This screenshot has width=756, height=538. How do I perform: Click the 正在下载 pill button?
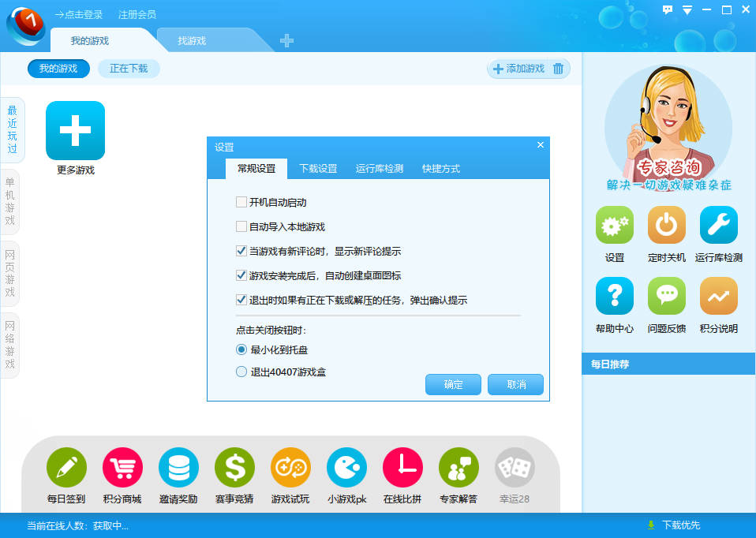click(129, 69)
